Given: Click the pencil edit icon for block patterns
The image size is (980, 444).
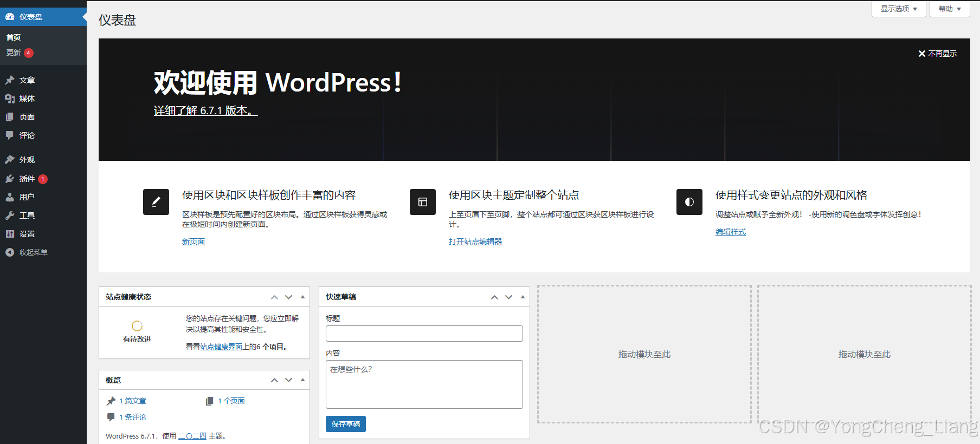Looking at the screenshot, I should tap(156, 202).
